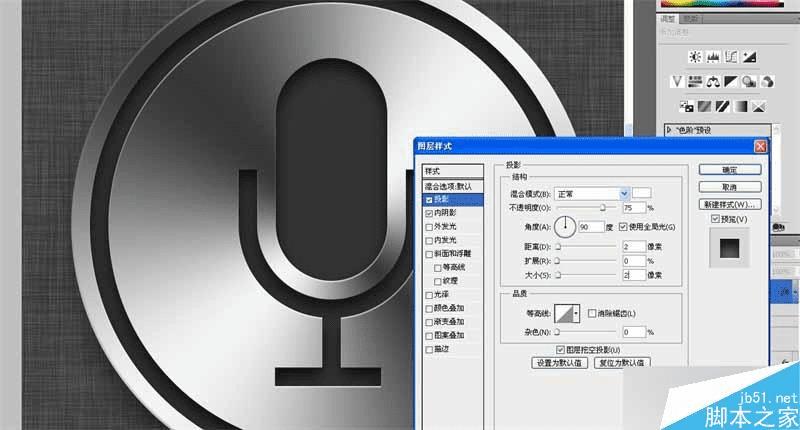800x430 pixels.
Task: Click the 杂色 noise slider handle
Action: 557,332
